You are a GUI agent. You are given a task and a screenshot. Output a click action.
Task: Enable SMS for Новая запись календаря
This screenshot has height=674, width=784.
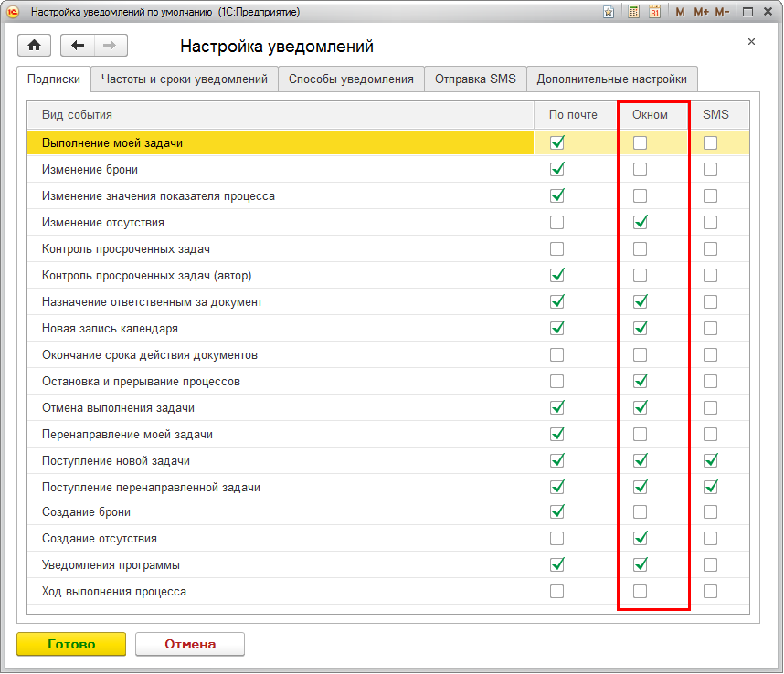(710, 328)
